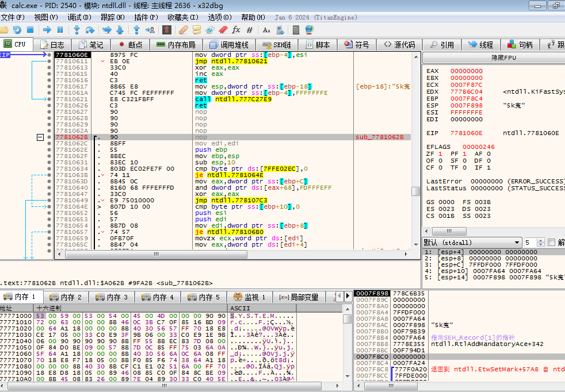The height and width of the screenshot is (392, 565).
Task: Toggle breakpoint bullet at address 7781065C
Action: click(x=49, y=244)
